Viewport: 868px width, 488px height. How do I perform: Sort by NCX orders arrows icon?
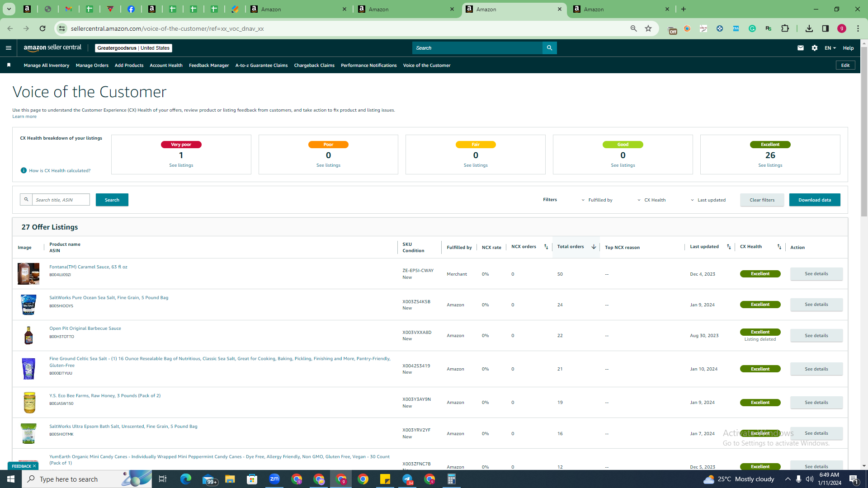[546, 247]
